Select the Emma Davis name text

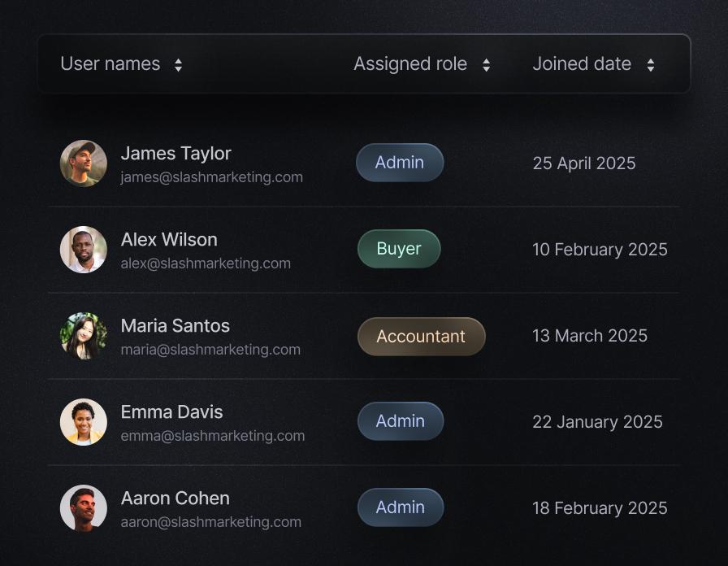171,412
